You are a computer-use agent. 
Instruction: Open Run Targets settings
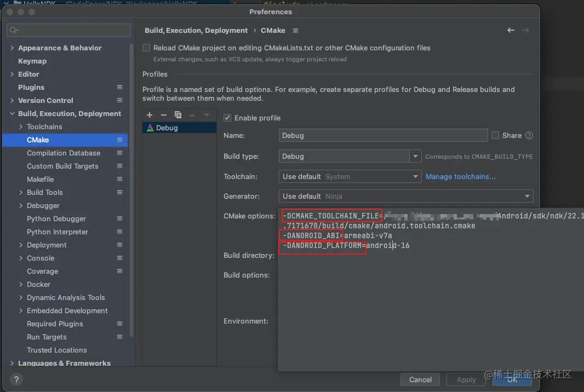point(47,337)
